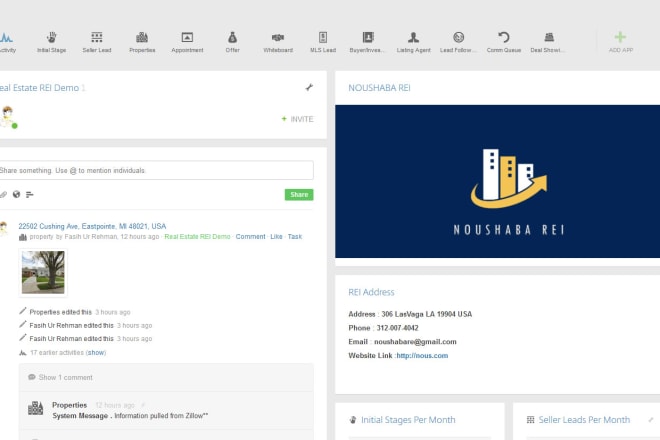Click the 'Properties edited this' activity row

pos(75,312)
